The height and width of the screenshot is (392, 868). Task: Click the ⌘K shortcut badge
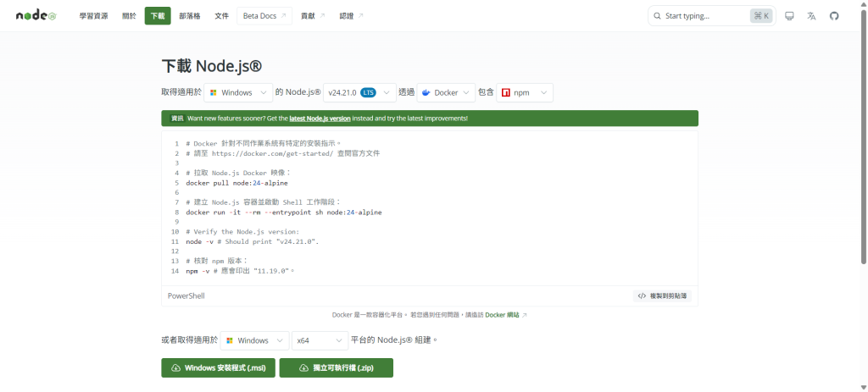[x=761, y=16]
